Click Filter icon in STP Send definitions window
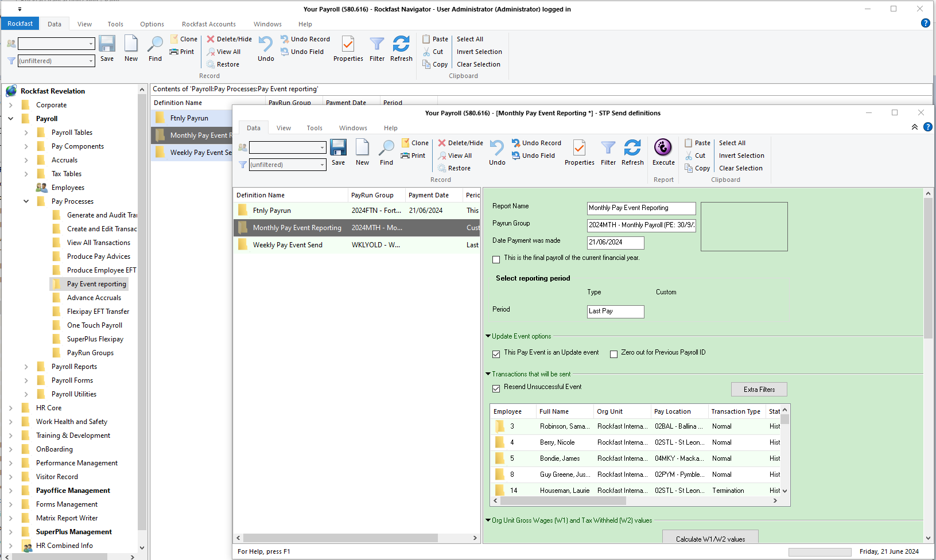The width and height of the screenshot is (936, 560). 608,153
